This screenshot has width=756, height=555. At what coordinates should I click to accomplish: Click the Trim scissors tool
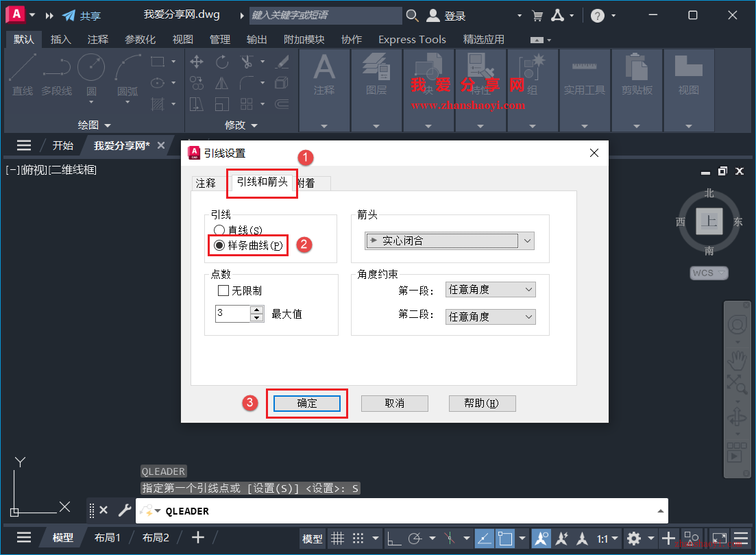pos(247,62)
